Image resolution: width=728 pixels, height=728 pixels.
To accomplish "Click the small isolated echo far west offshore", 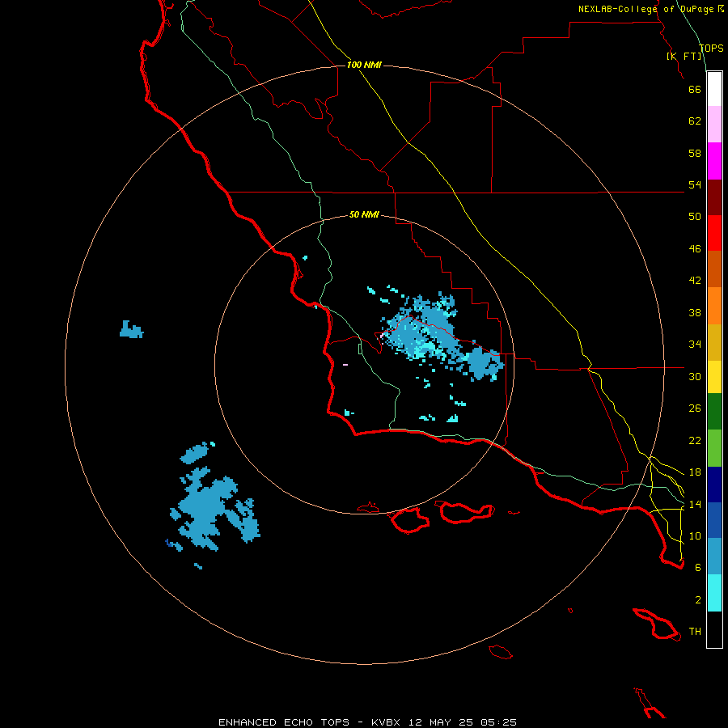I will [x=131, y=329].
